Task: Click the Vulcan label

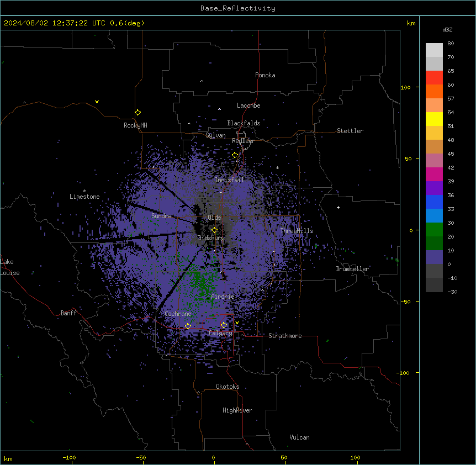Action: click(299, 437)
